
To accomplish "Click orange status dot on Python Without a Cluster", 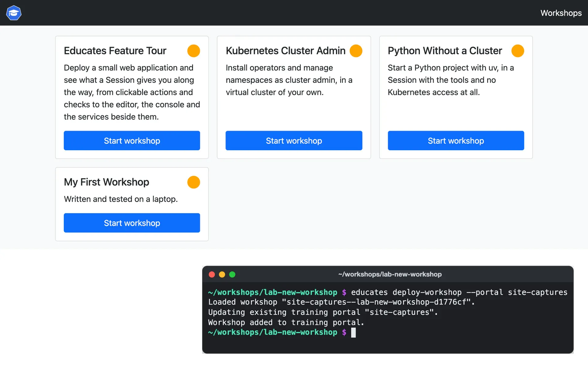I will [518, 51].
